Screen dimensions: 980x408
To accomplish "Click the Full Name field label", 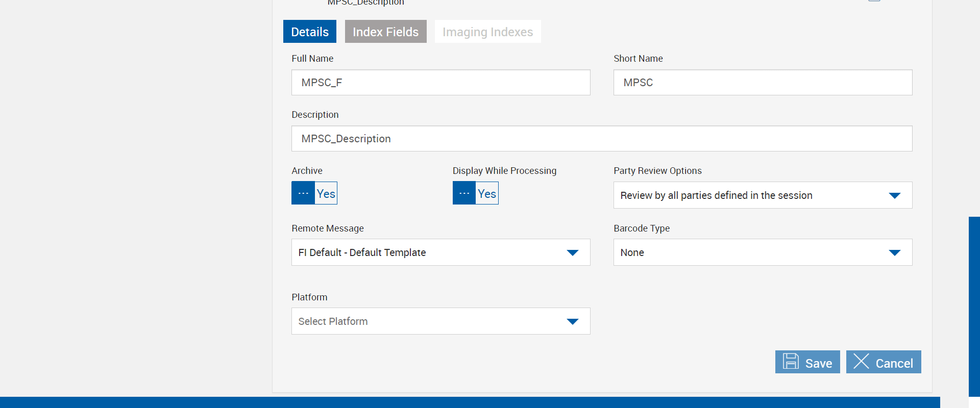I will coord(312,59).
